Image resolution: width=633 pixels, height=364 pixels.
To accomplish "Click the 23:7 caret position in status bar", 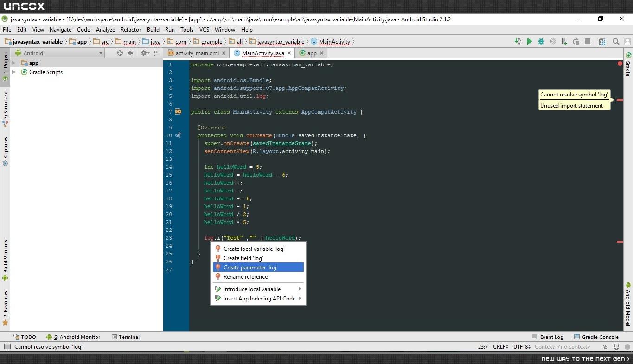I will point(483,347).
